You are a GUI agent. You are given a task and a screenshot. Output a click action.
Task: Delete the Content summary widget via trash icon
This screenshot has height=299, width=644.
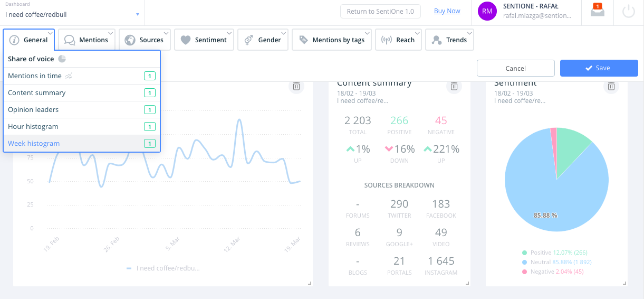(x=454, y=86)
